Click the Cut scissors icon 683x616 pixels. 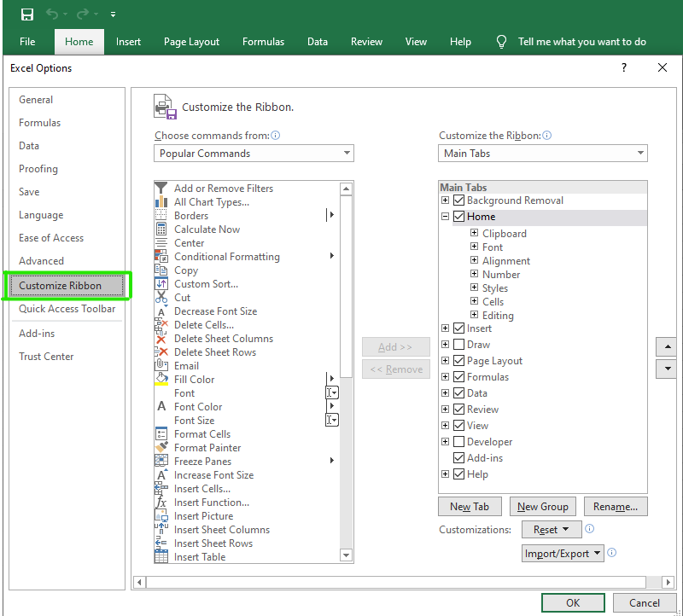point(161,298)
